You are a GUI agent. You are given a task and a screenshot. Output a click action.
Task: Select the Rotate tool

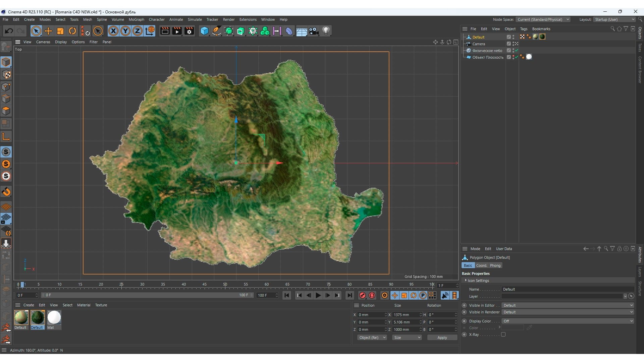tap(72, 31)
